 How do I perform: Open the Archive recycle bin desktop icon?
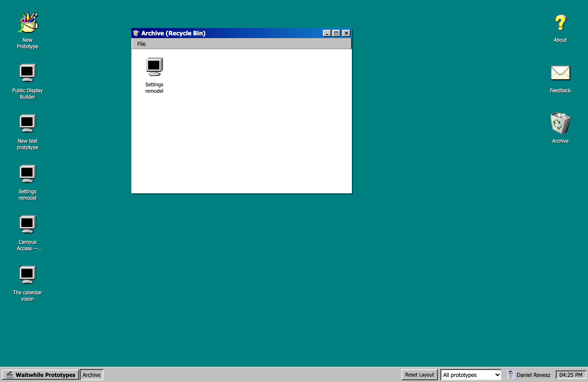pos(560,128)
